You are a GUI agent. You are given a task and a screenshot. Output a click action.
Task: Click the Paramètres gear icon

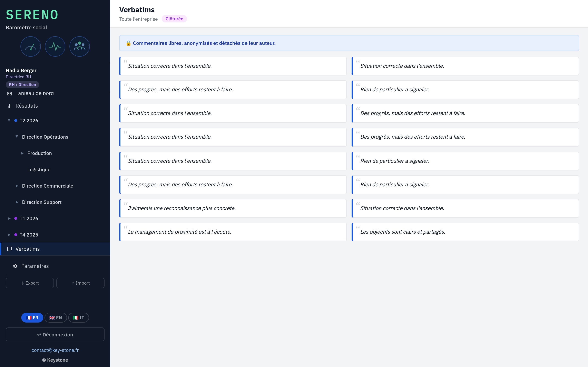pos(15,266)
